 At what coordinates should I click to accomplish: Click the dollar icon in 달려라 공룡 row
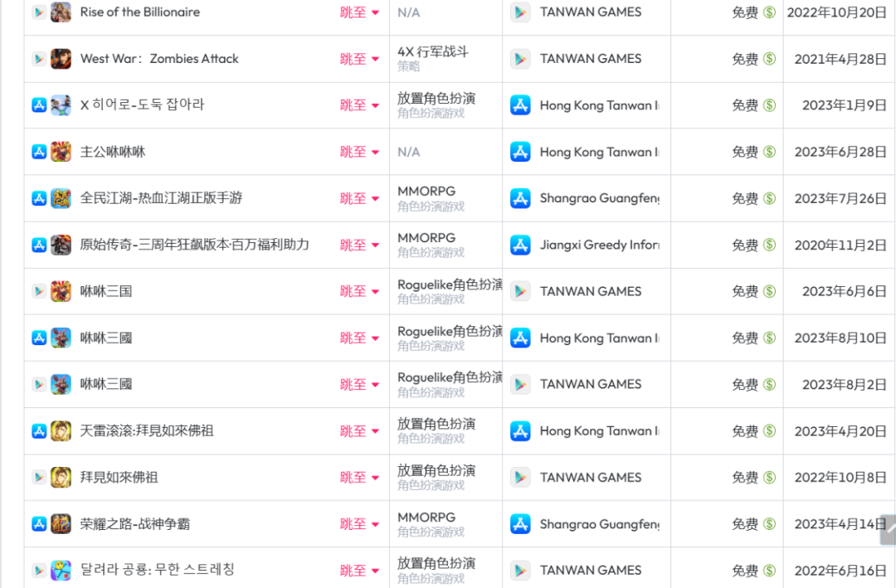click(770, 571)
